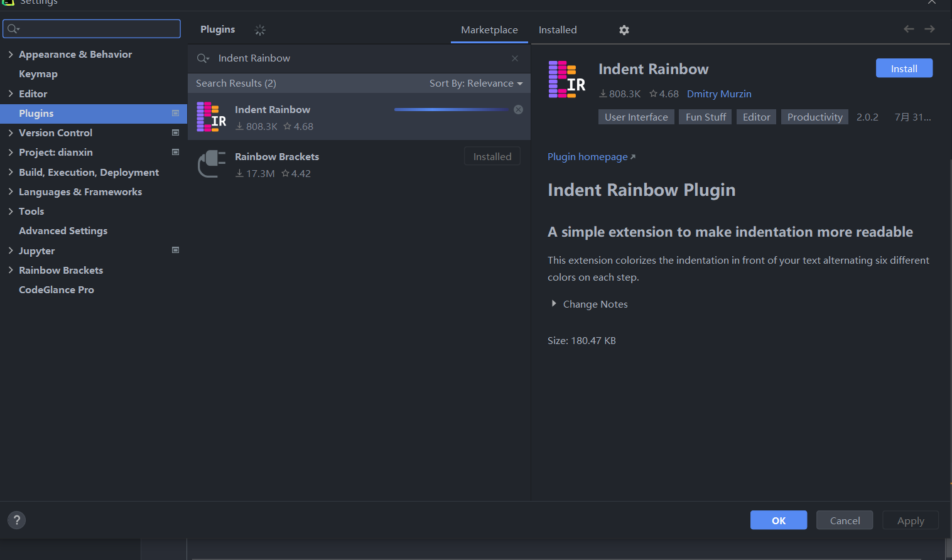This screenshot has width=952, height=560.
Task: Expand Project: dianxin settings
Action: click(11, 152)
